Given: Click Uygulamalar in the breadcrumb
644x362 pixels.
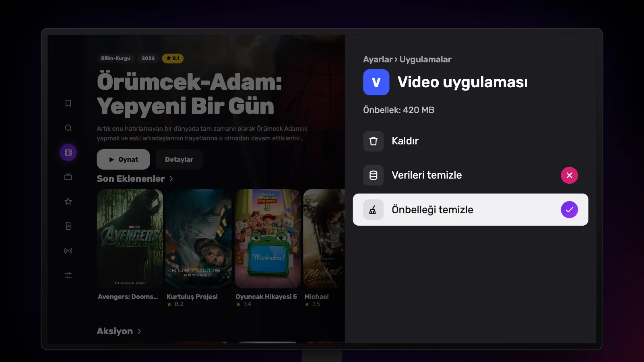Looking at the screenshot, I should 425,60.
